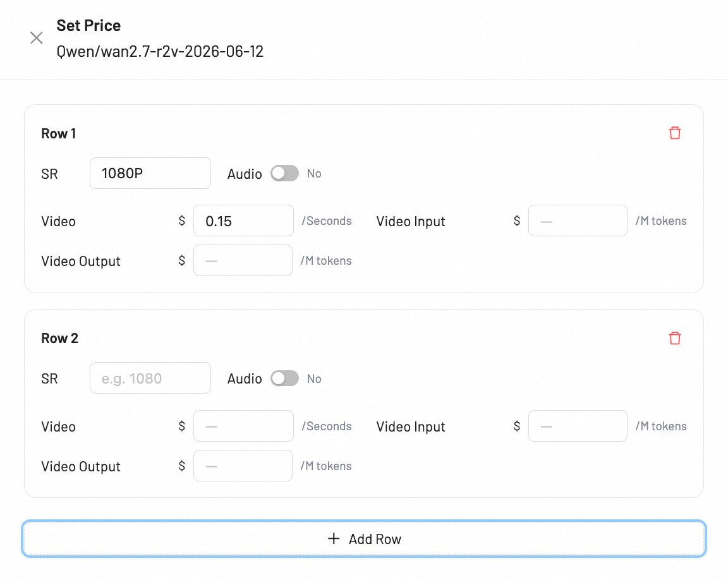The image size is (728, 580).
Task: Click the Row 2 heading
Action: coord(59,338)
